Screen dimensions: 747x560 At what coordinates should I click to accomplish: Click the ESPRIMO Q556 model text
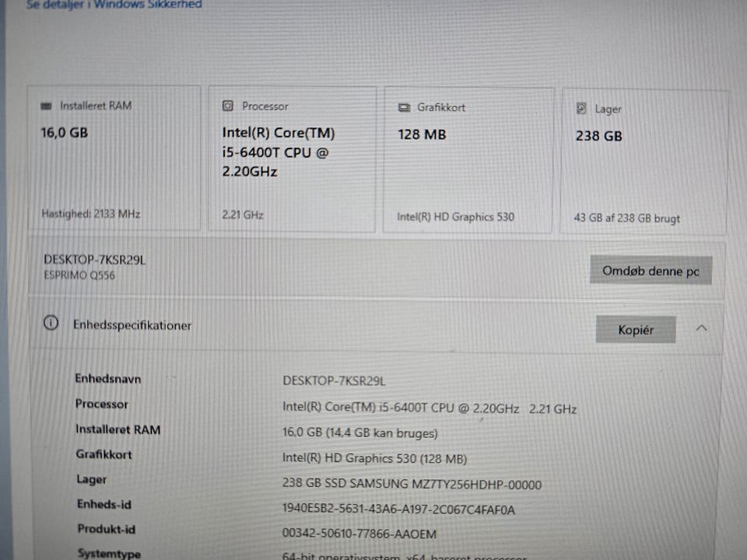pos(79,275)
